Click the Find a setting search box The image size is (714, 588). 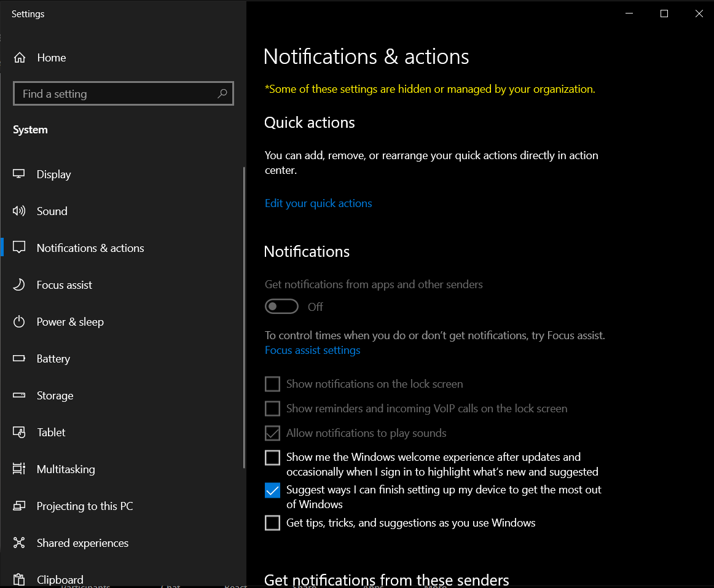pyautogui.click(x=124, y=93)
